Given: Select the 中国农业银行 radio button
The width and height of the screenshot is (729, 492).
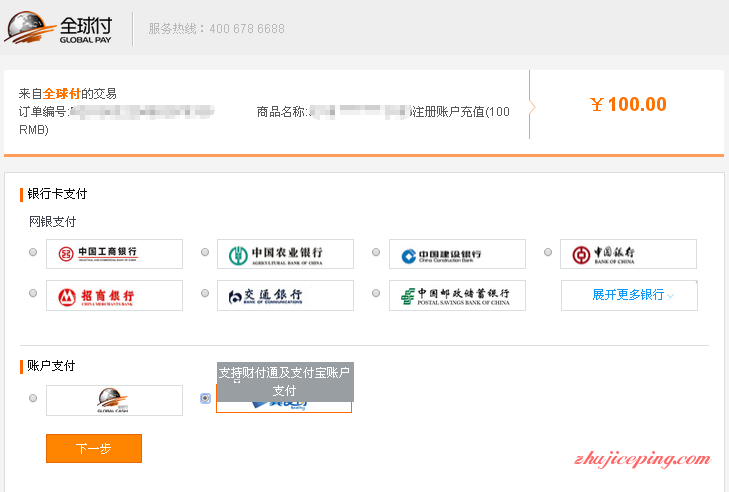Looking at the screenshot, I should pos(205,252).
